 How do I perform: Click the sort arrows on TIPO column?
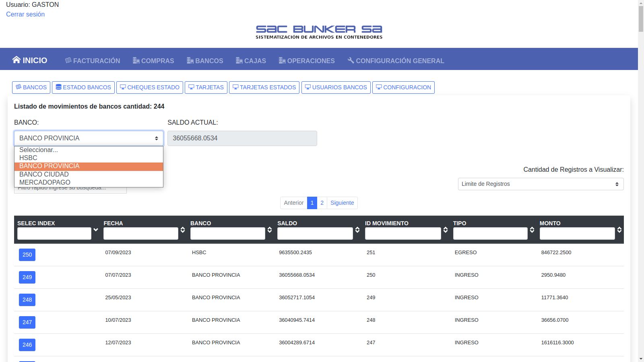pos(532,230)
